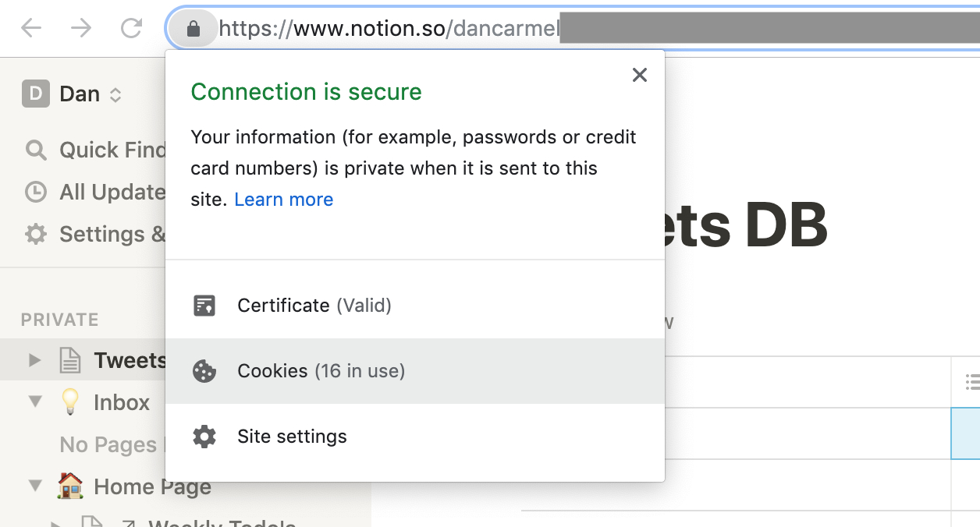Screen dimensions: 980x527
Task: Open Cookies (16 in use) entry
Action: point(321,371)
